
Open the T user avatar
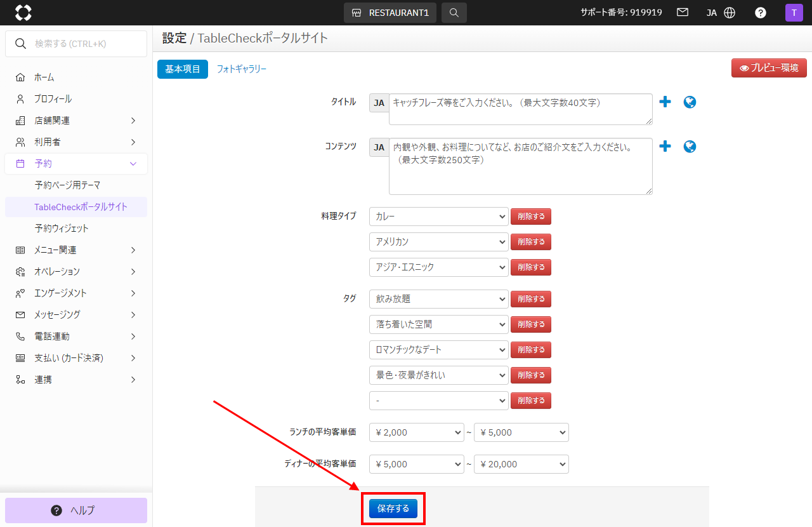[x=794, y=13]
